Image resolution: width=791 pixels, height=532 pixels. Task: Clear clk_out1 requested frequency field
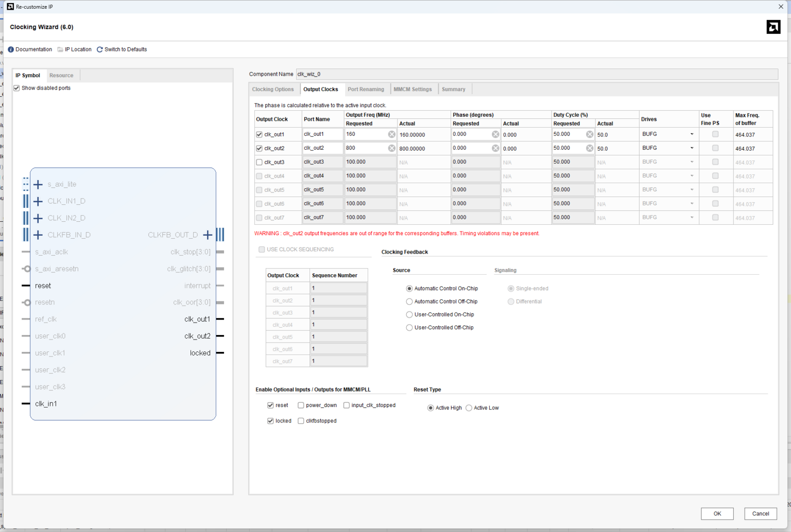392,134
